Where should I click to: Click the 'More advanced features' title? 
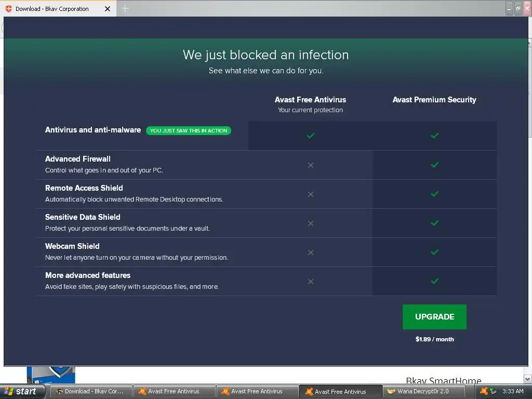pyautogui.click(x=87, y=275)
